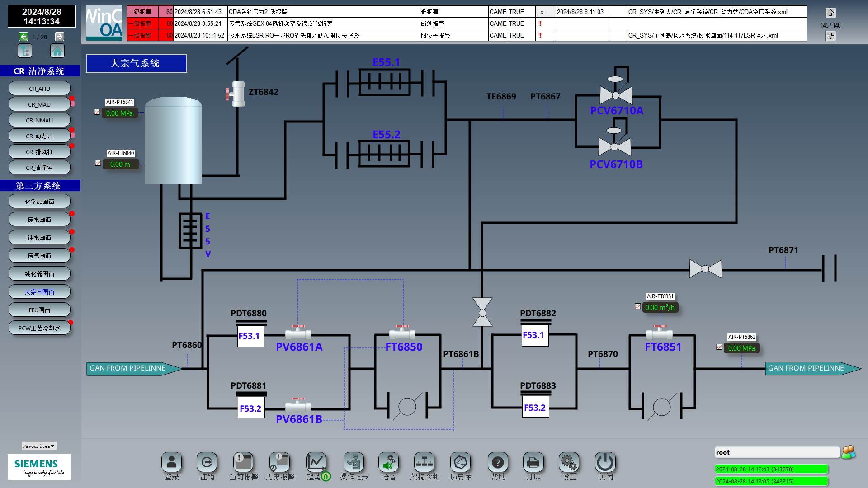Click the users icon next to root

[849, 452]
